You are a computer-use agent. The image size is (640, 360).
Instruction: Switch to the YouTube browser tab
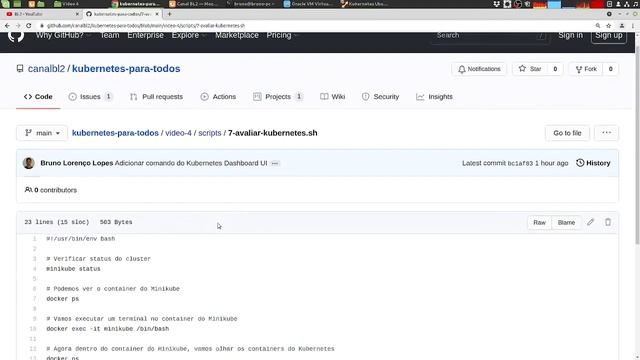[41, 14]
